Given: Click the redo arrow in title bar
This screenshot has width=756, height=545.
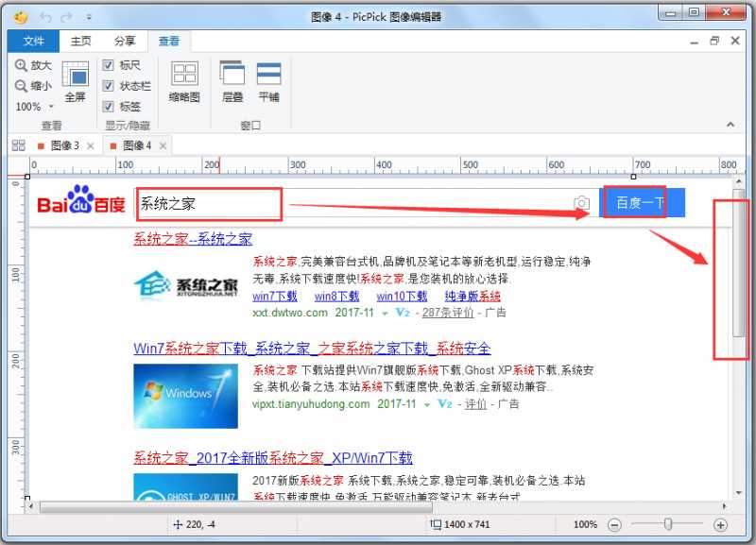Looking at the screenshot, I should (66, 17).
